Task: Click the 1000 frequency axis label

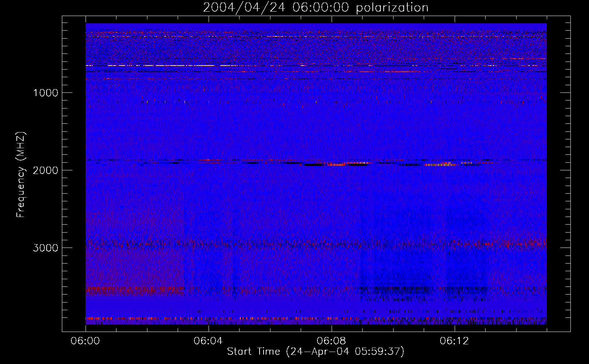Action: point(46,93)
